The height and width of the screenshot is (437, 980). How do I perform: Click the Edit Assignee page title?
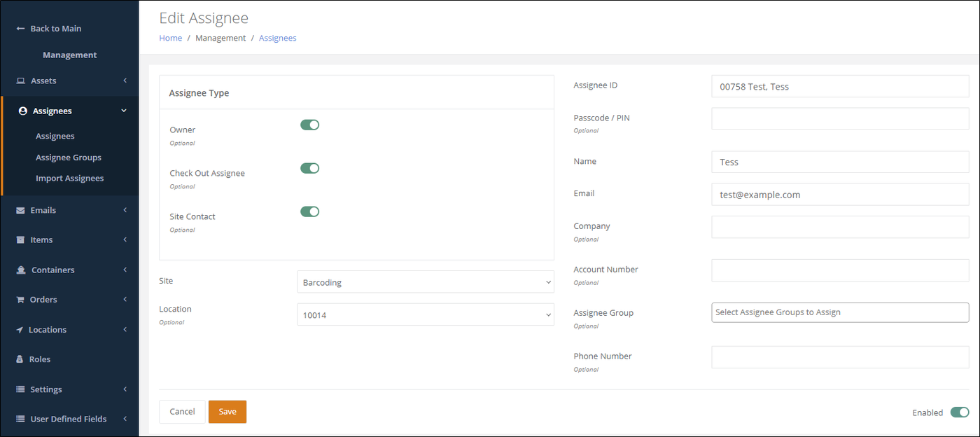click(x=204, y=18)
